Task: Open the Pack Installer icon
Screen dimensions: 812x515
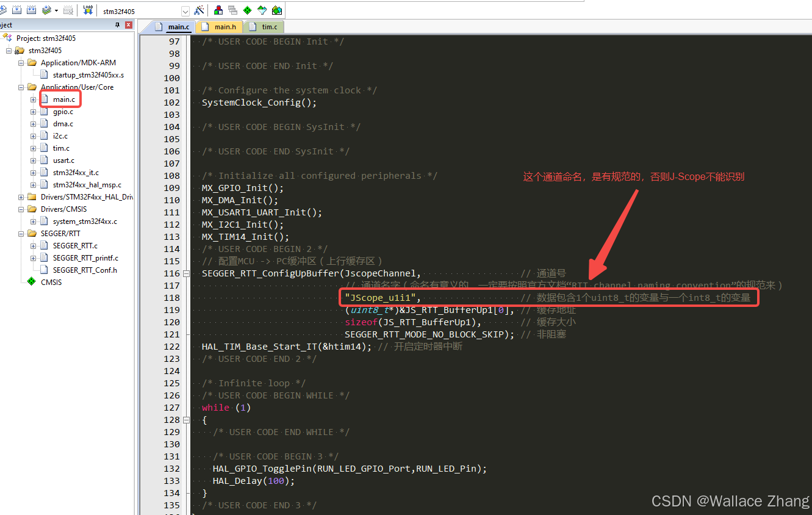Action: click(x=277, y=10)
